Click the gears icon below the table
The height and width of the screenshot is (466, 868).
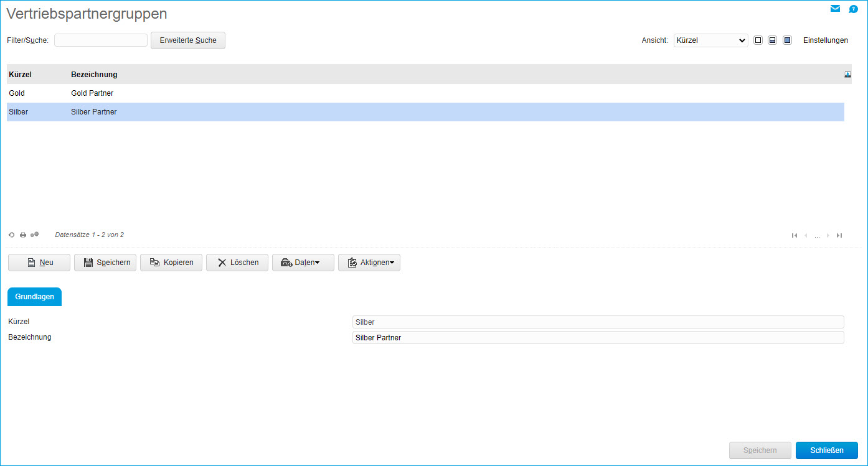(x=35, y=235)
